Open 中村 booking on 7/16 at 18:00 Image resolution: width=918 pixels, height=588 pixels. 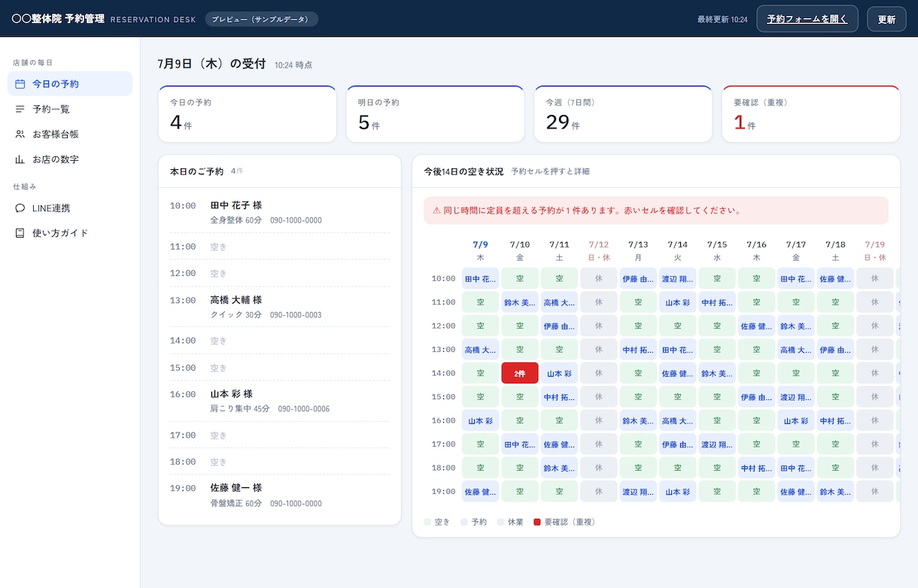tap(756, 468)
